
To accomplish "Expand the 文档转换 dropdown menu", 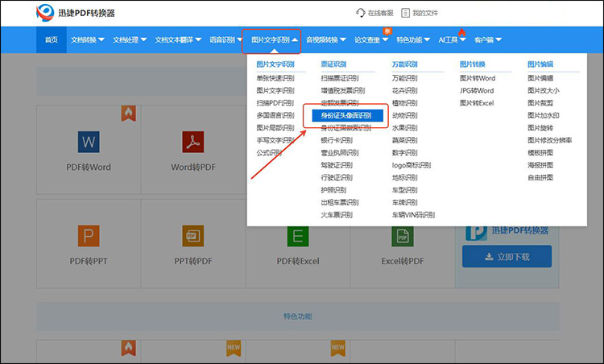I will coord(87,39).
